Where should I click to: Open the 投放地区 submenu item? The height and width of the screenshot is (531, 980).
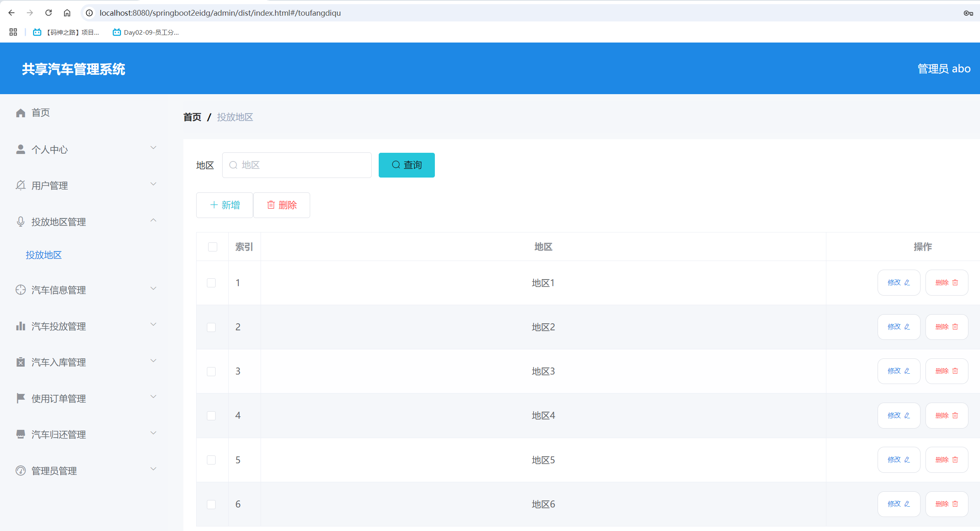point(44,255)
